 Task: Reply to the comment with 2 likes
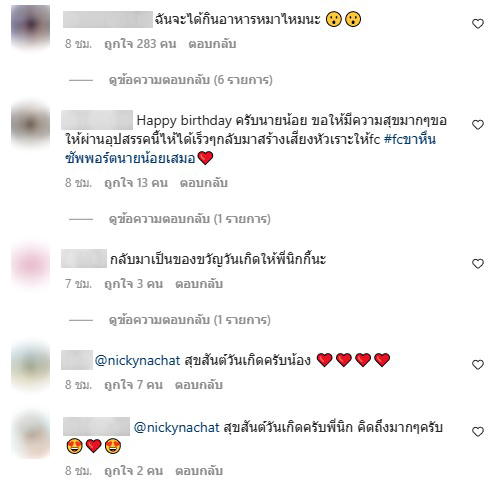(x=199, y=471)
